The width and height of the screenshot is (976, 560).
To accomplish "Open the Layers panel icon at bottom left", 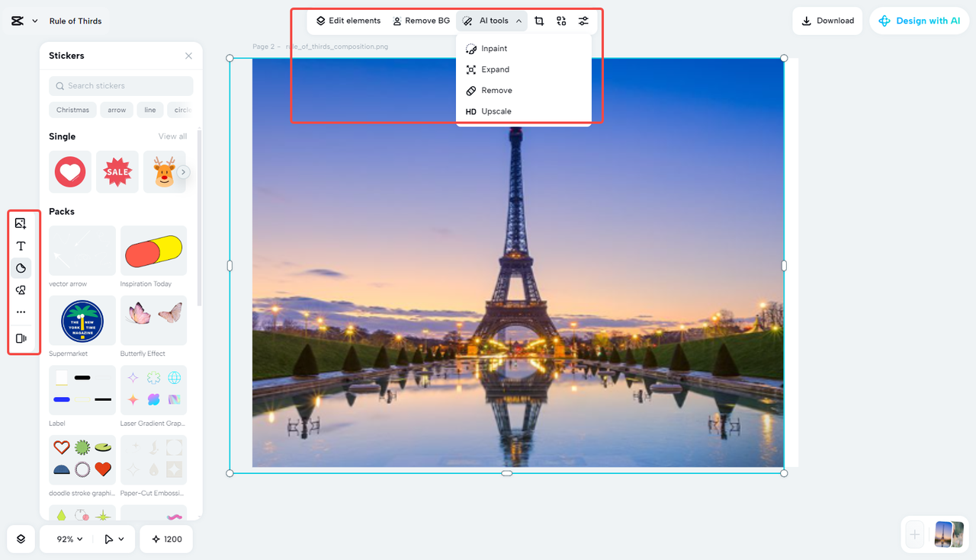I will pos(20,539).
